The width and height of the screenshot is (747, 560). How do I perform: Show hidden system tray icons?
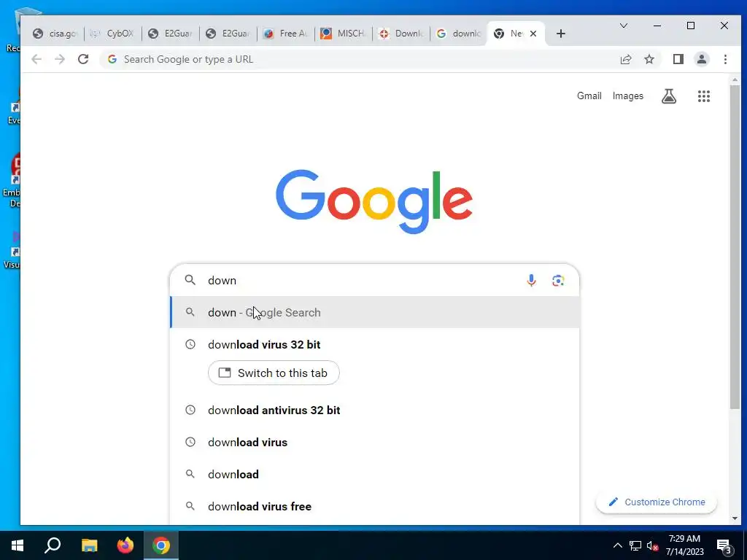pyautogui.click(x=617, y=545)
